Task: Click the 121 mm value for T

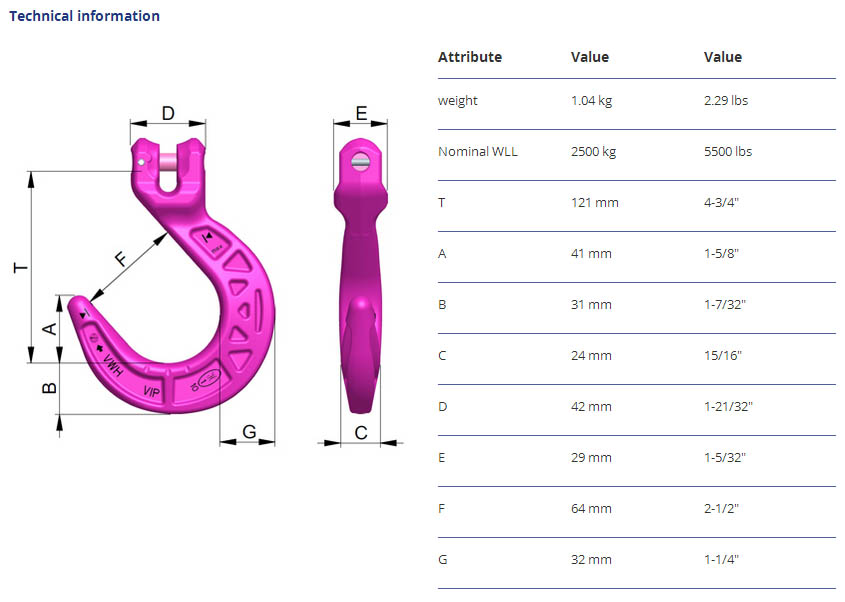Action: tap(595, 203)
